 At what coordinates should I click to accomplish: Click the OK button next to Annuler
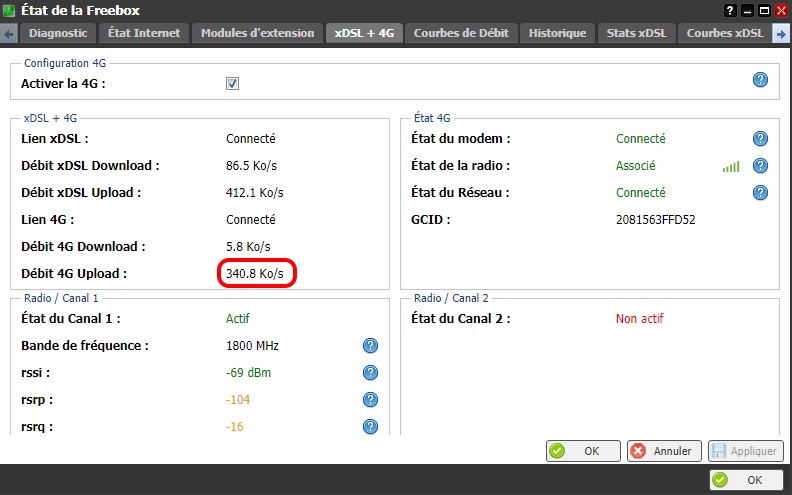(x=583, y=451)
